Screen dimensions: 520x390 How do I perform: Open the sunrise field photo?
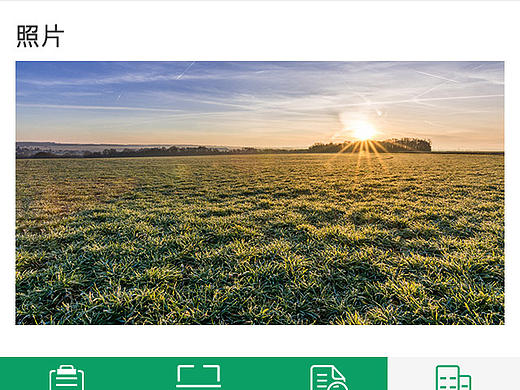260,193
